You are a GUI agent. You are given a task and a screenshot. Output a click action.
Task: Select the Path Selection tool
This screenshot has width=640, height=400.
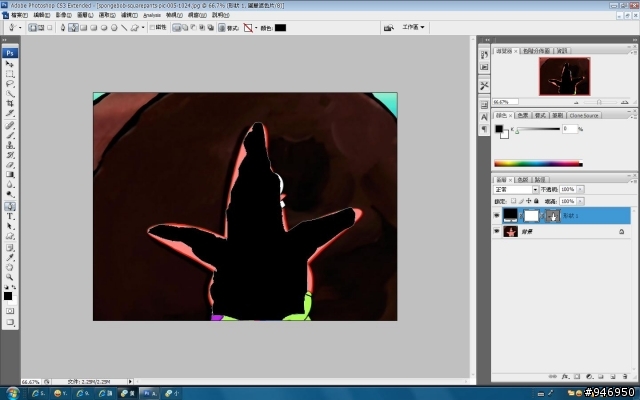coord(10,226)
